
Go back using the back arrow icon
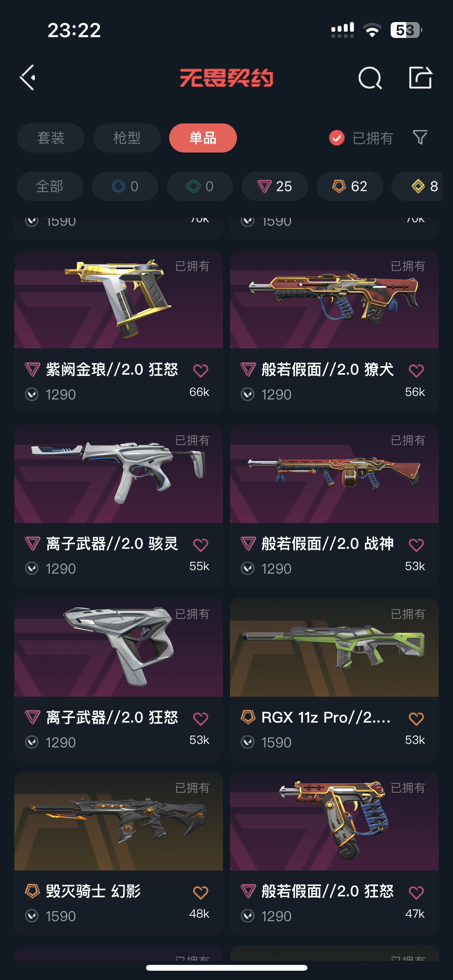coord(27,78)
